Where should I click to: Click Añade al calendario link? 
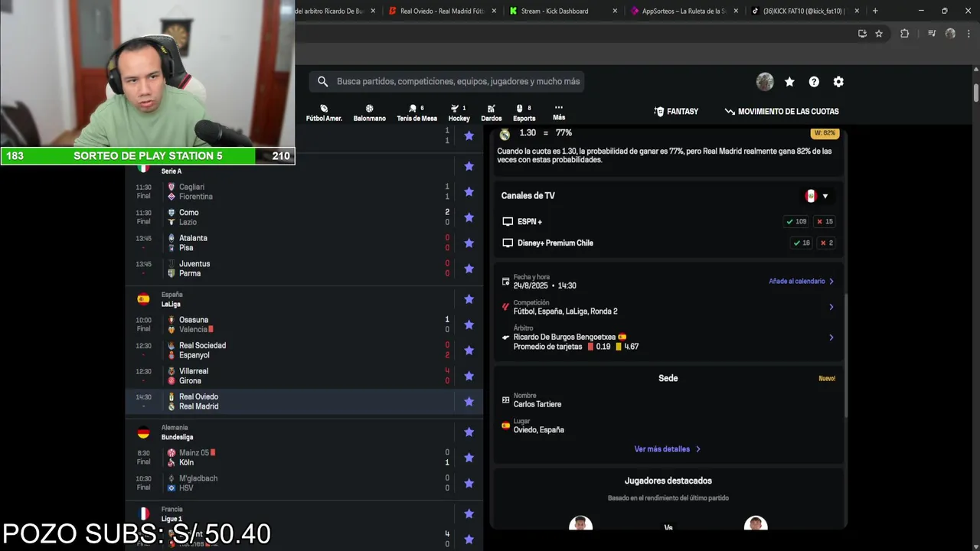coord(801,281)
